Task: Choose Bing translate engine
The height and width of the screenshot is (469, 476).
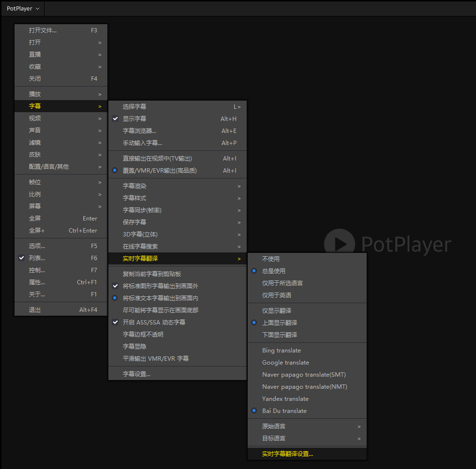Action: pyautogui.click(x=307, y=351)
